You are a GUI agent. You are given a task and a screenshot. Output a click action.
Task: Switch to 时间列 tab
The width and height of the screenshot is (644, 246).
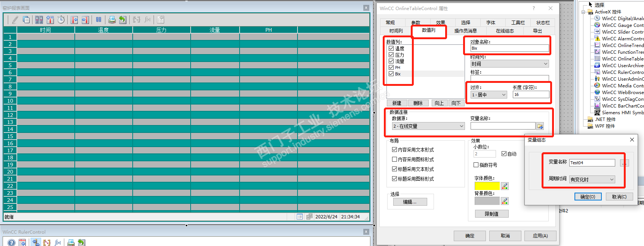point(396,31)
